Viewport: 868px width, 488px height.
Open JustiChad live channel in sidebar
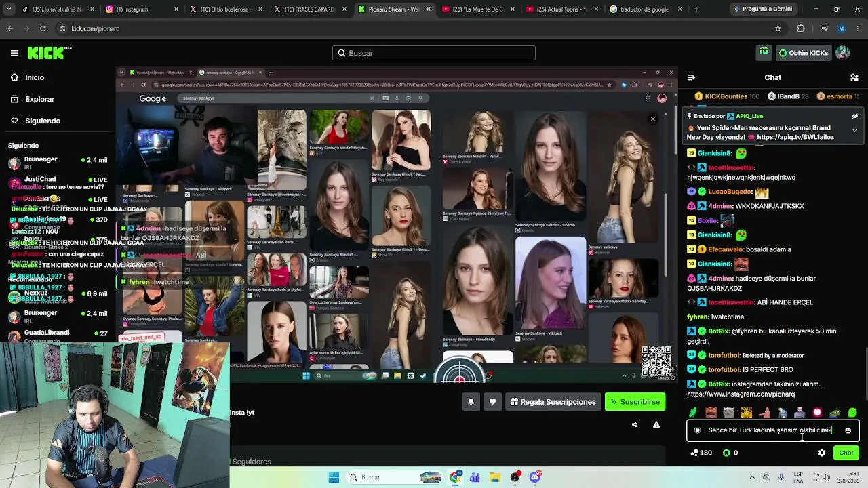point(58,182)
